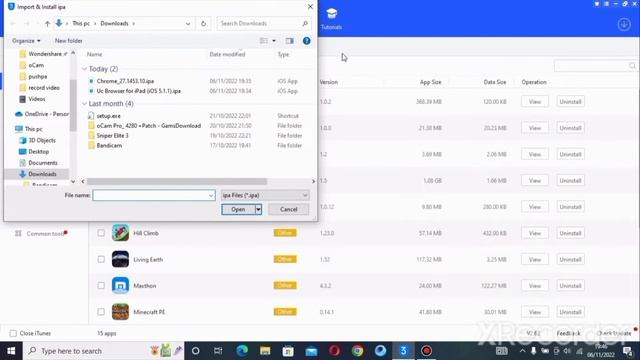This screenshot has height=360, width=640.
Task: Open Google Chrome from taskbar
Action: [x=358, y=351]
